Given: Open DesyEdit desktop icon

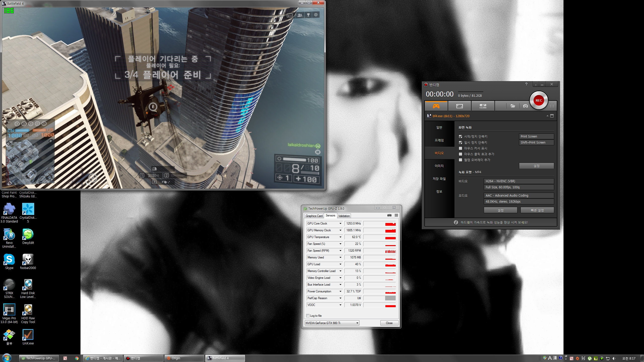Looking at the screenshot, I should pos(28,236).
